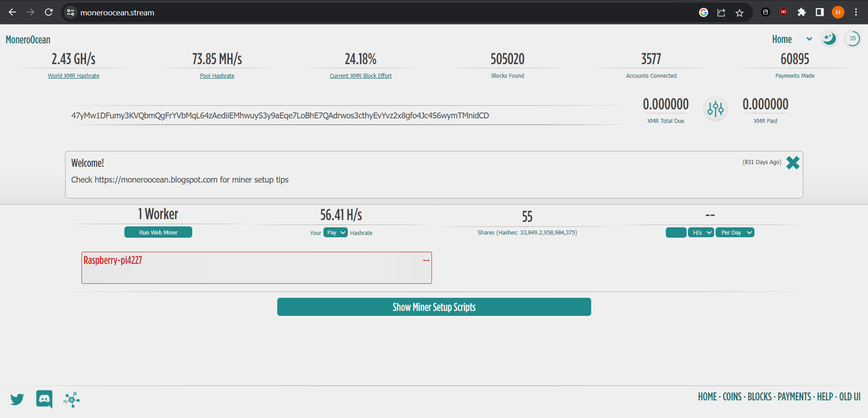Open the Bitwarden extension icon

765,12
